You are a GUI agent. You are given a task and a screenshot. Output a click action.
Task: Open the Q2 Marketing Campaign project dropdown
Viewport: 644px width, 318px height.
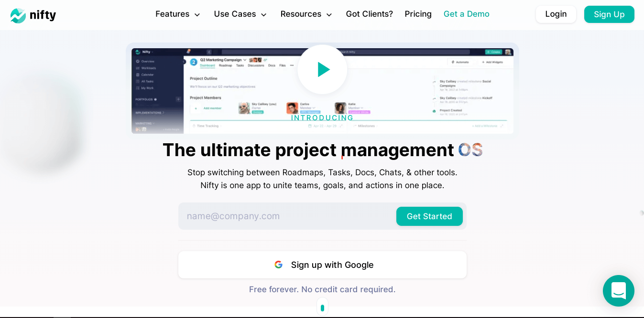tap(245, 60)
